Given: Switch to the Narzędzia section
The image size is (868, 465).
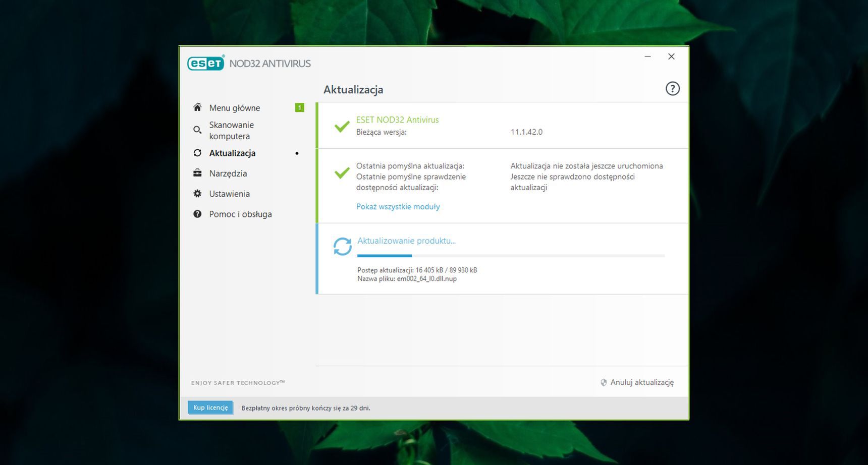Looking at the screenshot, I should point(228,173).
